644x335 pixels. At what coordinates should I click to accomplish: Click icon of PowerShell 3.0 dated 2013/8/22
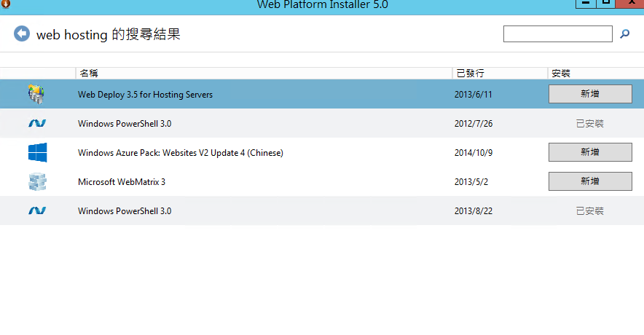(37, 211)
